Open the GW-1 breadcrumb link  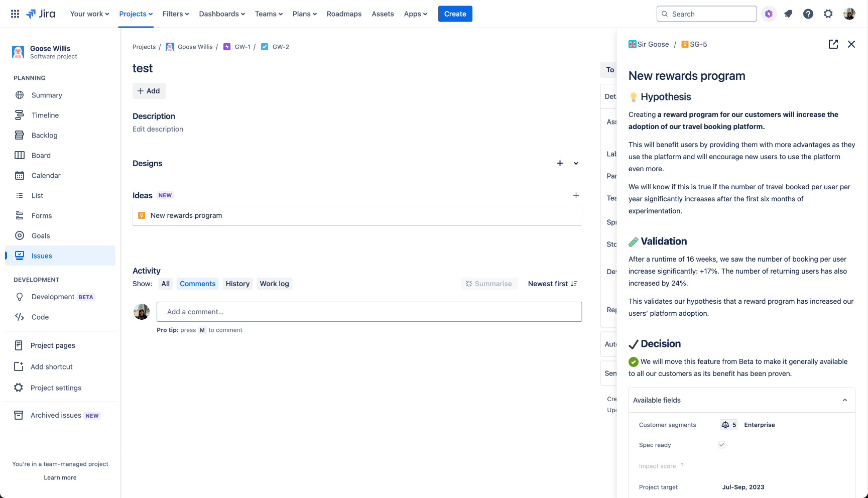241,47
